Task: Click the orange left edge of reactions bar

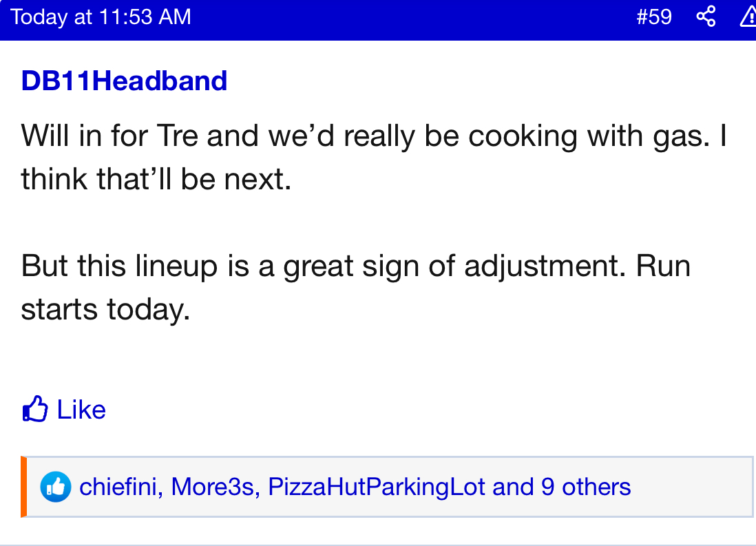Action: pyautogui.click(x=23, y=486)
